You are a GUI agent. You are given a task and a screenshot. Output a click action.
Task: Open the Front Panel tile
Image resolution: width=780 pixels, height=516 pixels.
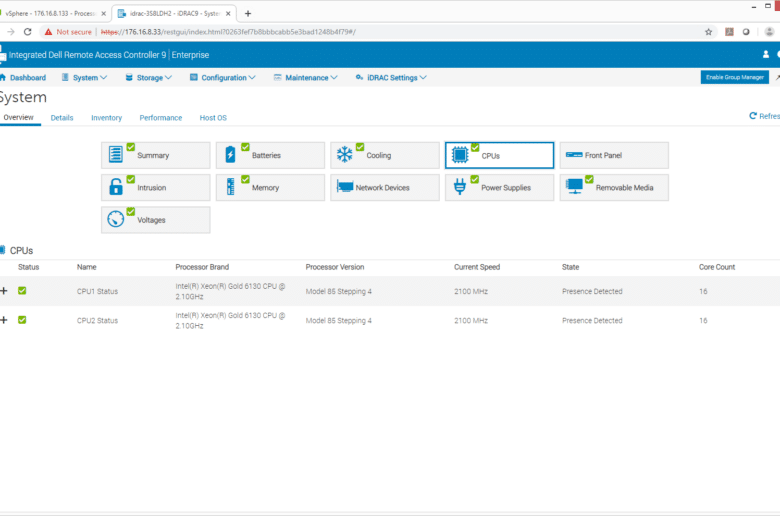click(x=614, y=155)
